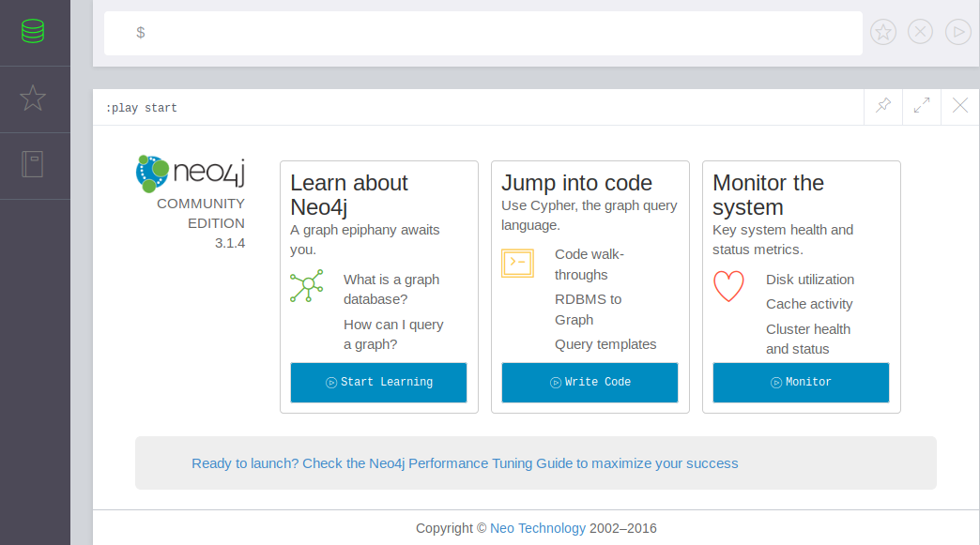Click the version number 3.1.4
The height and width of the screenshot is (545, 980).
230,243
